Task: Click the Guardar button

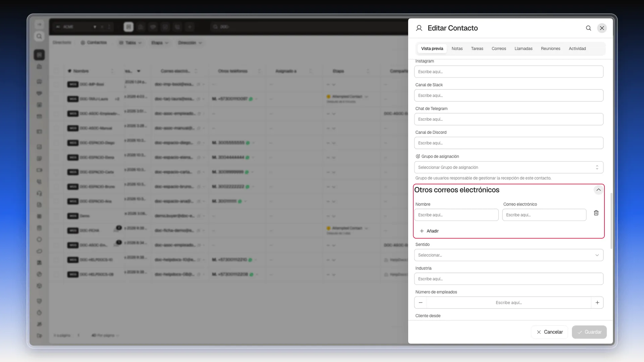Action: (589, 332)
